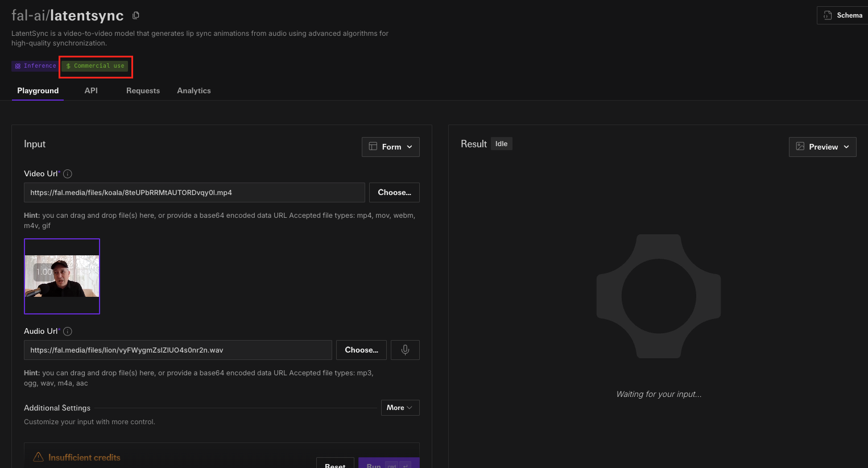Click the Insufficient credits warning icon
This screenshot has width=868, height=468.
pyautogui.click(x=39, y=457)
